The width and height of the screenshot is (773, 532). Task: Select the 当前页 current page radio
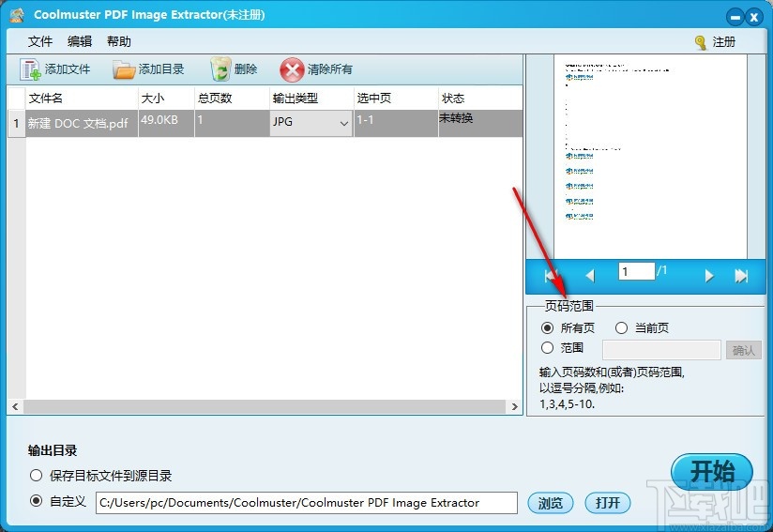tap(621, 327)
